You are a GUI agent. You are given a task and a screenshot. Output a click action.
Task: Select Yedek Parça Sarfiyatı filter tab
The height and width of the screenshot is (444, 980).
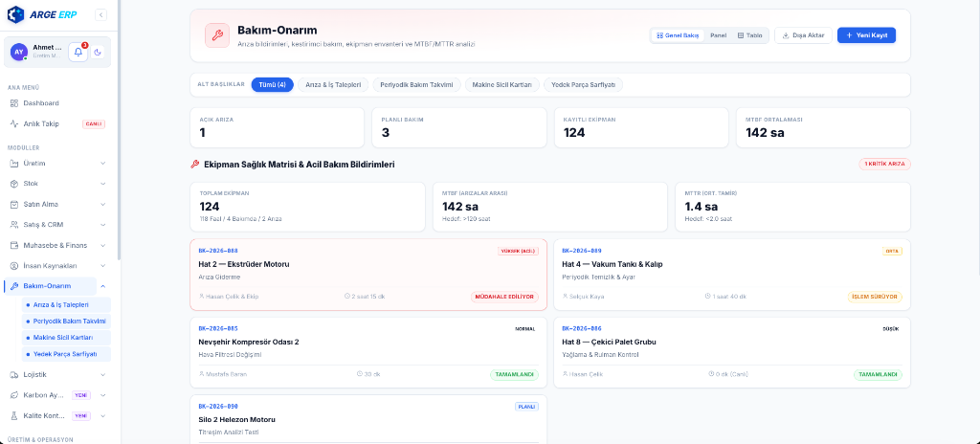583,85
